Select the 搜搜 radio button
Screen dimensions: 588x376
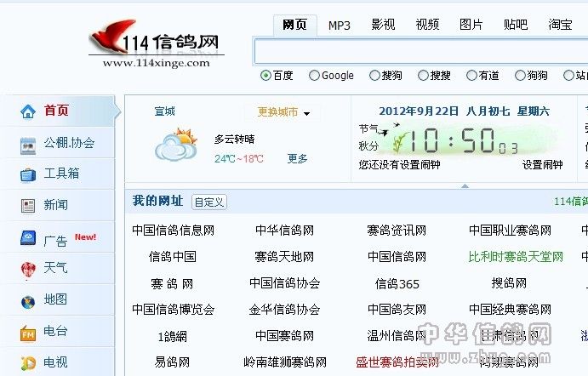pyautogui.click(x=423, y=76)
